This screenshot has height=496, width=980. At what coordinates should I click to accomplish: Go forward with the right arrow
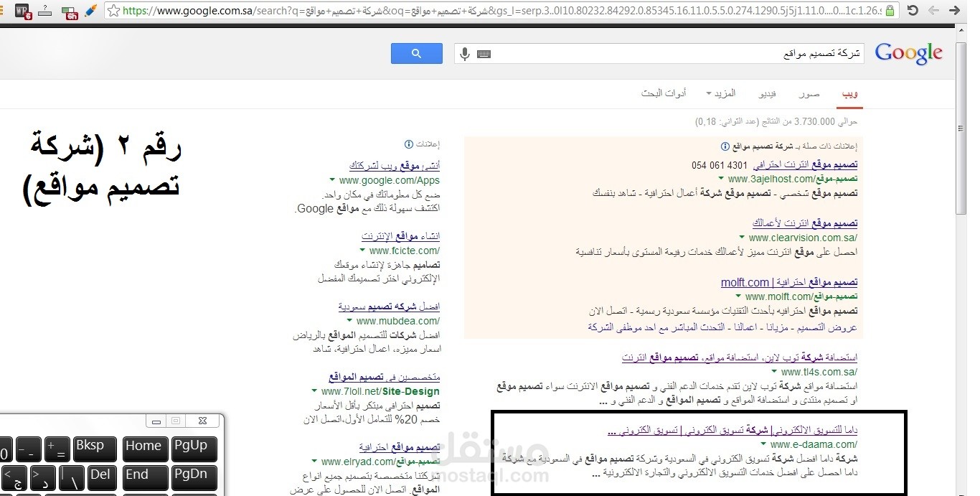click(x=954, y=11)
